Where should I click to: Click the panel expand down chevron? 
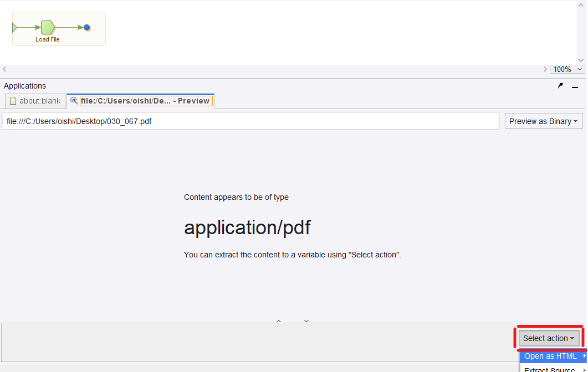pyautogui.click(x=306, y=321)
